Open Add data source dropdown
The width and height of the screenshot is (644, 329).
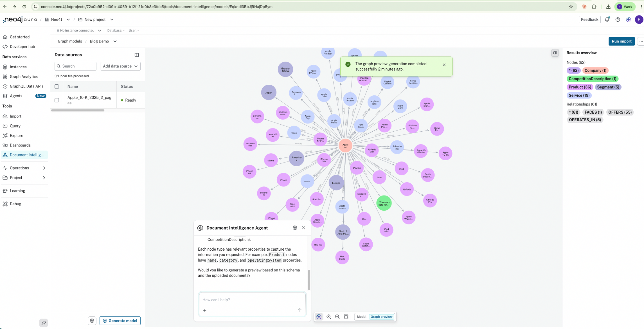point(120,66)
